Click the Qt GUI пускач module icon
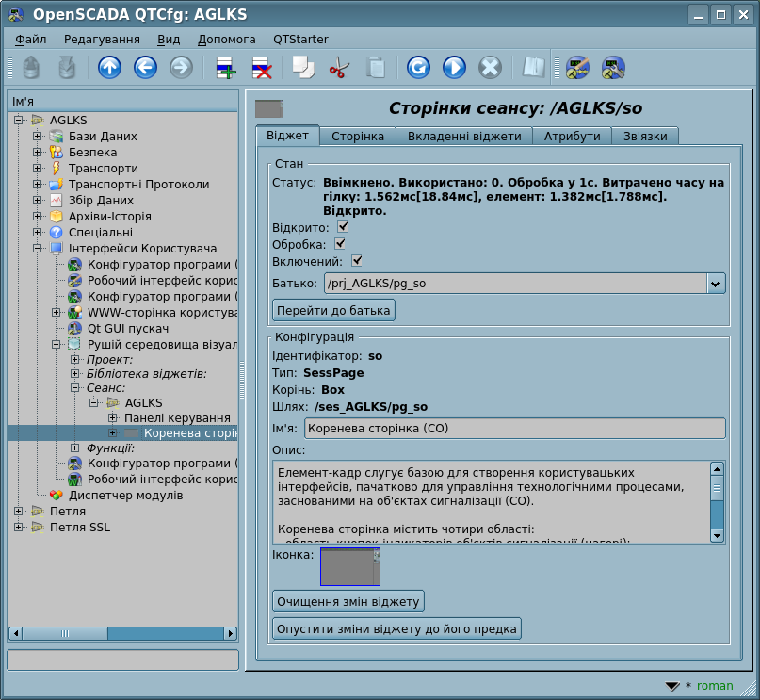The height and width of the screenshot is (700, 760). [x=74, y=328]
